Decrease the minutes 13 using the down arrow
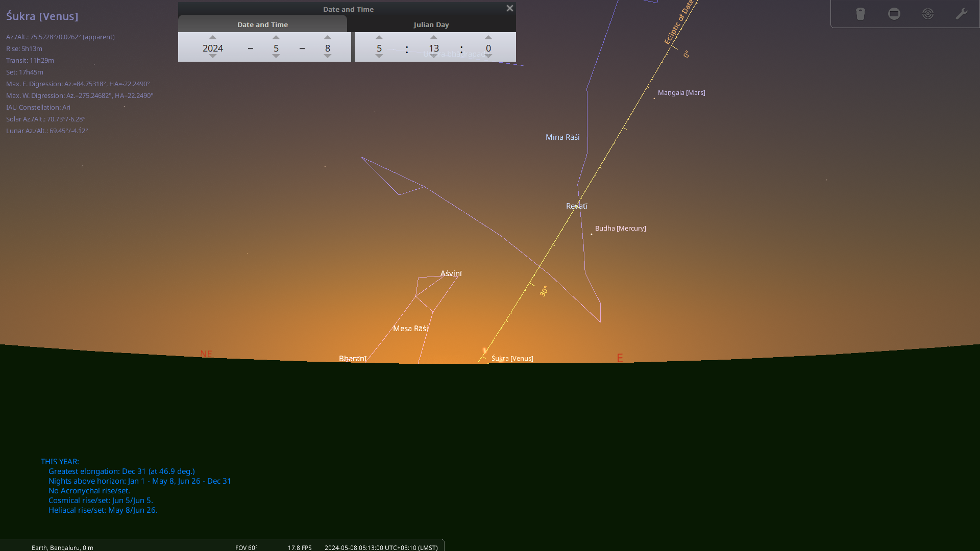980x551 pixels. click(433, 57)
